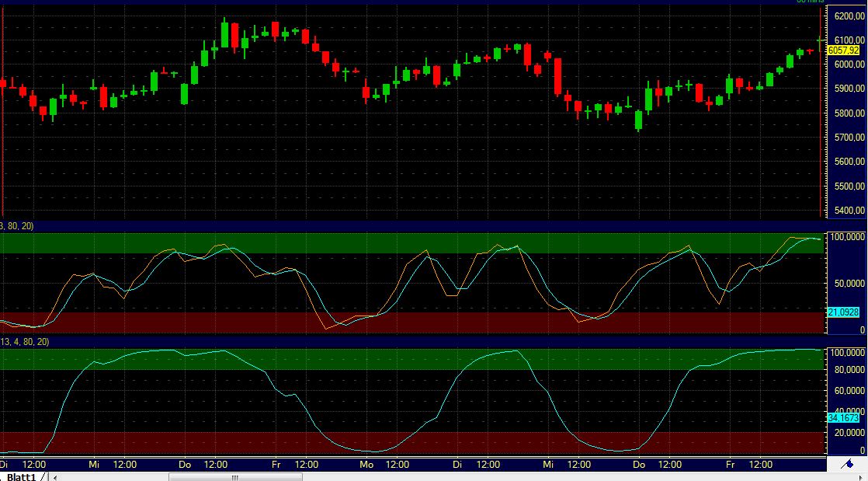Screen dimensions: 868x481
Task: Select the cyan 21,0928 indicator value label
Action: coord(843,312)
